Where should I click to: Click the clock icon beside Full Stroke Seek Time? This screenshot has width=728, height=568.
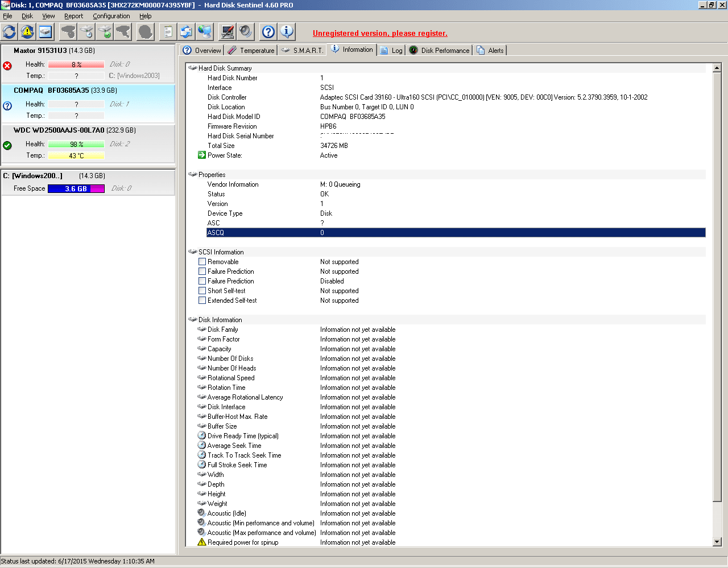(x=201, y=464)
